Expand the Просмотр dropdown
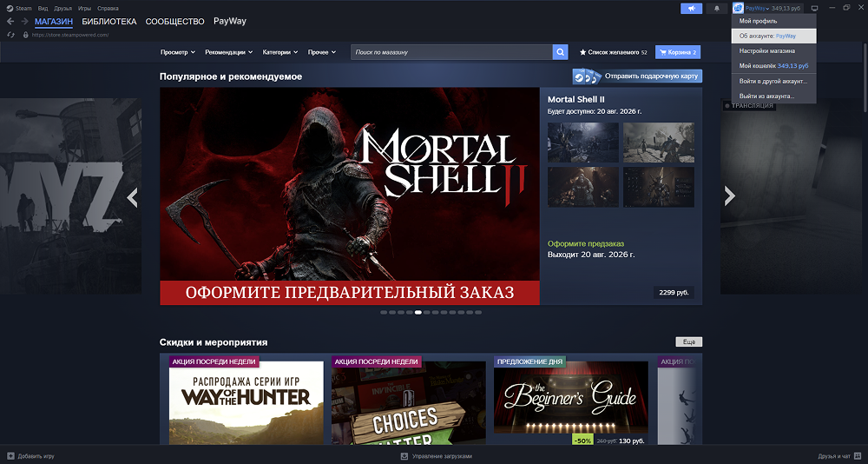 [x=178, y=52]
